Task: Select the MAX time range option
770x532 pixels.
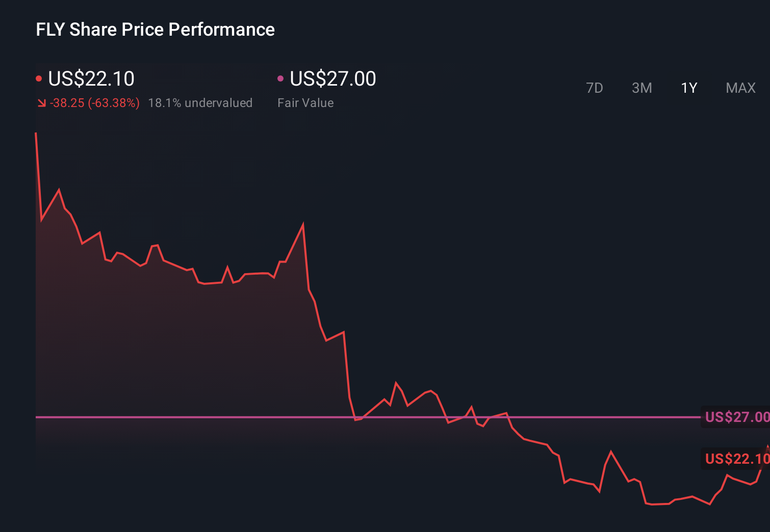Action: coord(740,88)
